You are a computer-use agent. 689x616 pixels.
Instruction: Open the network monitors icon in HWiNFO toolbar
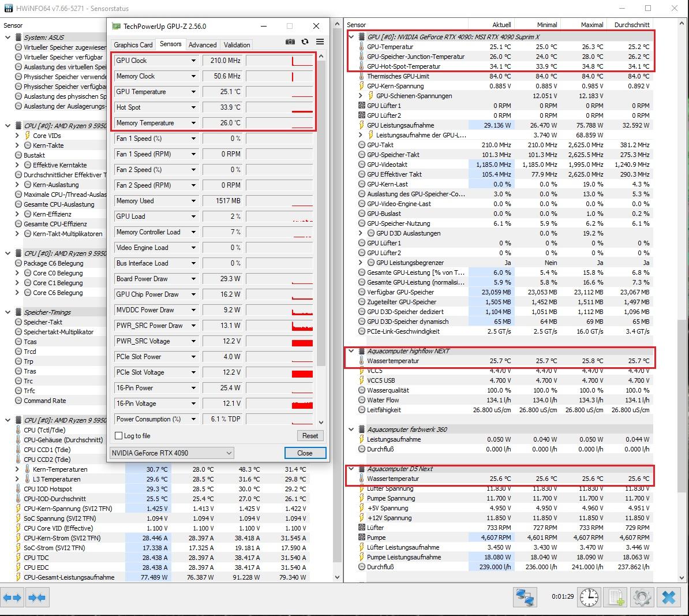(525, 597)
